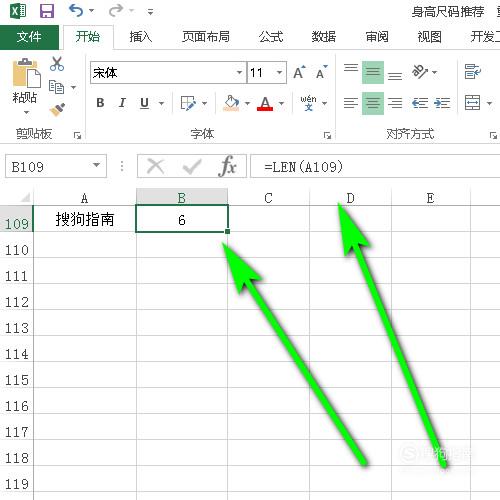Cut selection with the scissors icon

coord(57,64)
